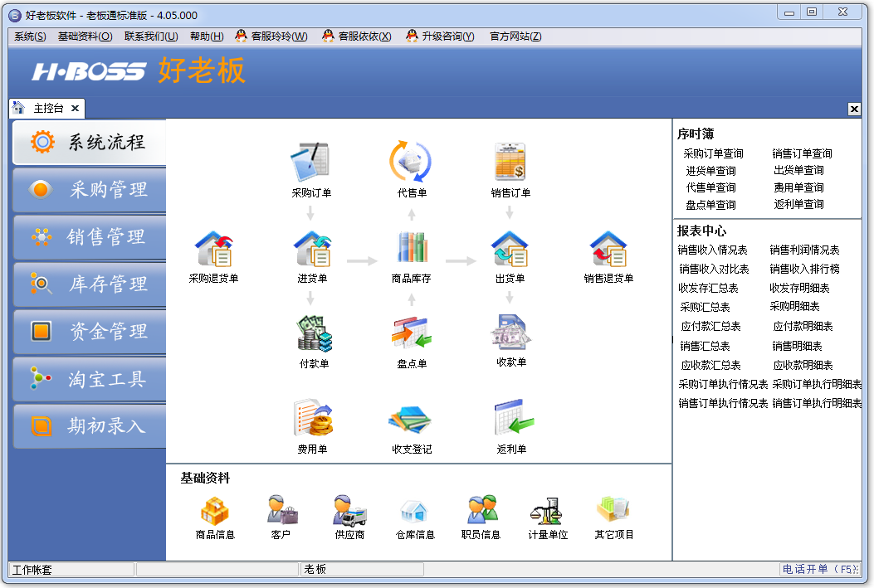The height and width of the screenshot is (588, 874).
Task: Open the 返利单 rebate icon
Action: (513, 418)
